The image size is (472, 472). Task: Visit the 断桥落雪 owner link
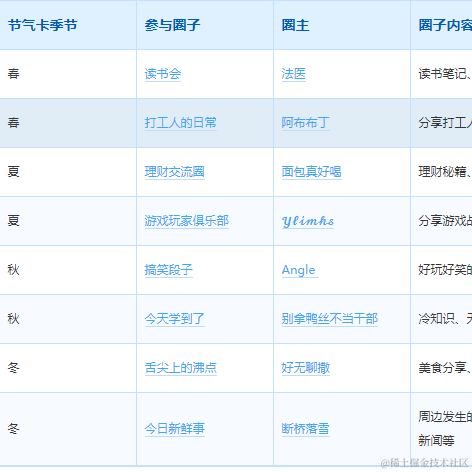[306, 429]
